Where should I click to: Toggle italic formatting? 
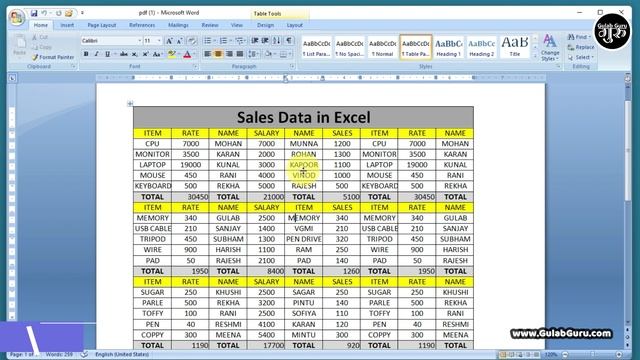pos(97,54)
